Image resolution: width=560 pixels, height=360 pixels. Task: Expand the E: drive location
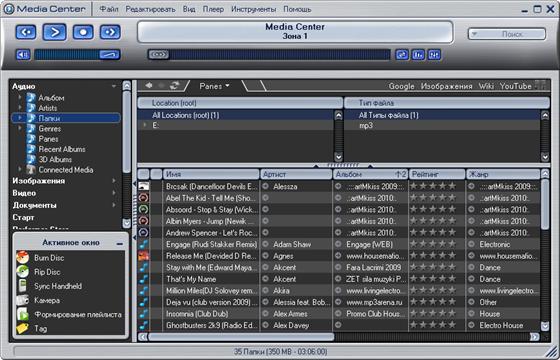[x=145, y=125]
